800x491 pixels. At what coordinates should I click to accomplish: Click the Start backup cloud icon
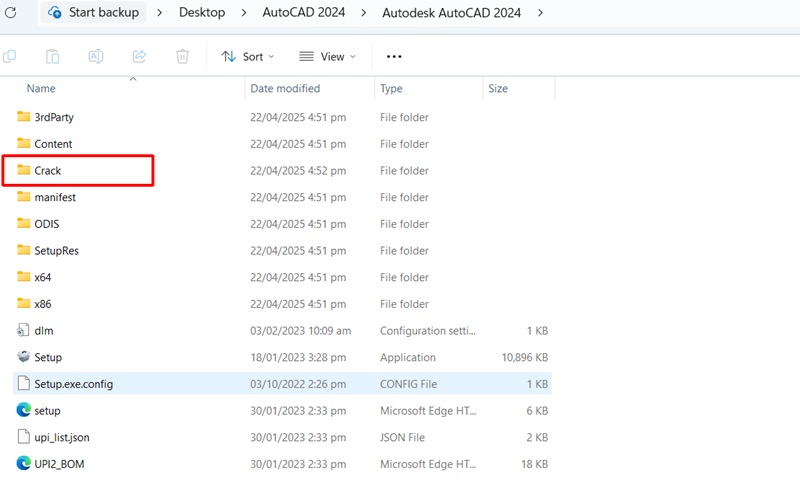[55, 12]
